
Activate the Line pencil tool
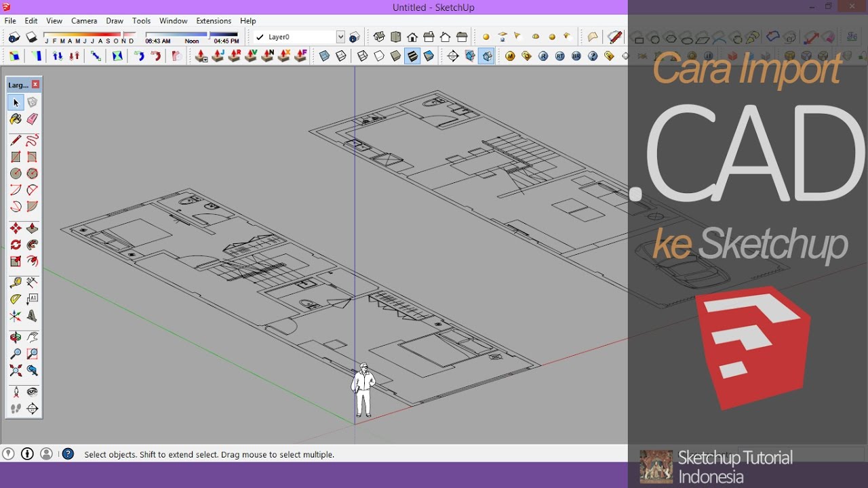click(x=16, y=140)
